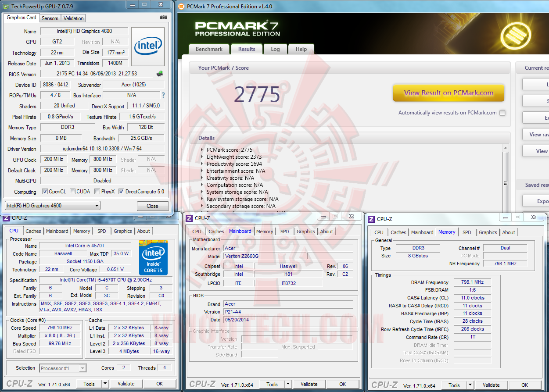
Task: Select Caches tab in the left CPU-Z window
Action: coord(33,231)
